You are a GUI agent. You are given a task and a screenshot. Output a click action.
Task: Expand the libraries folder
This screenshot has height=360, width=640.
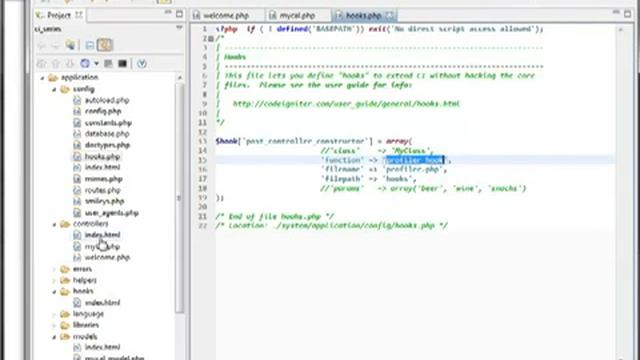pyautogui.click(x=54, y=326)
